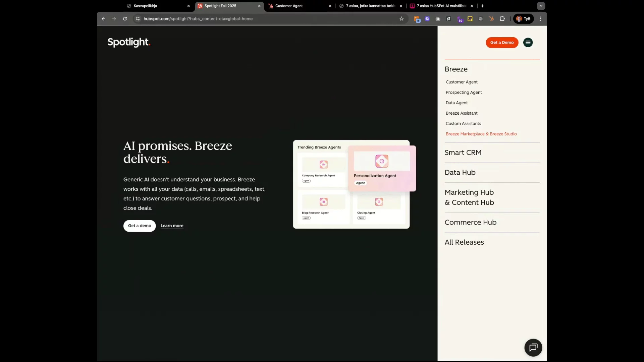Open the chat widget icon
Screen dimensions: 644x362
pos(533,348)
